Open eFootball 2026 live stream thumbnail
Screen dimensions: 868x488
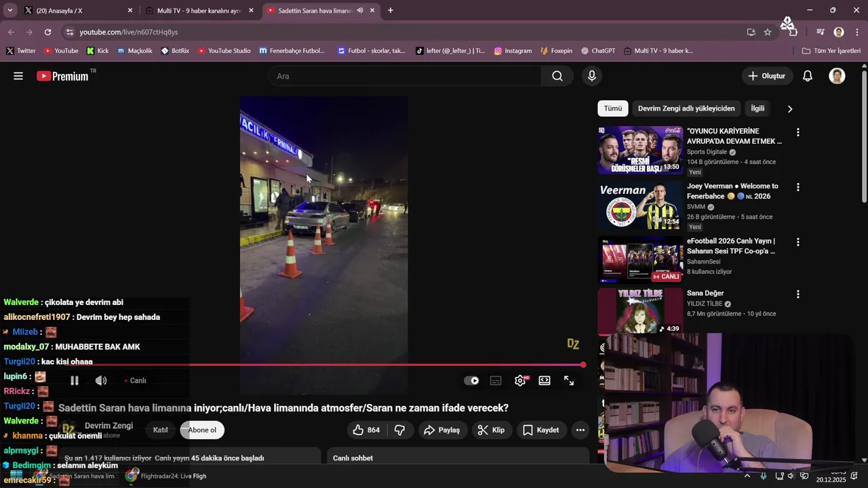pyautogui.click(x=640, y=260)
